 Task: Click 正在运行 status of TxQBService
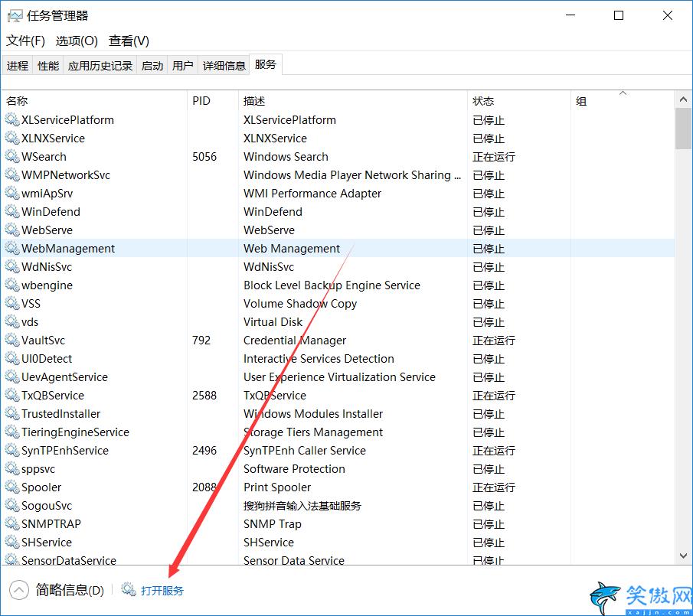tap(494, 395)
